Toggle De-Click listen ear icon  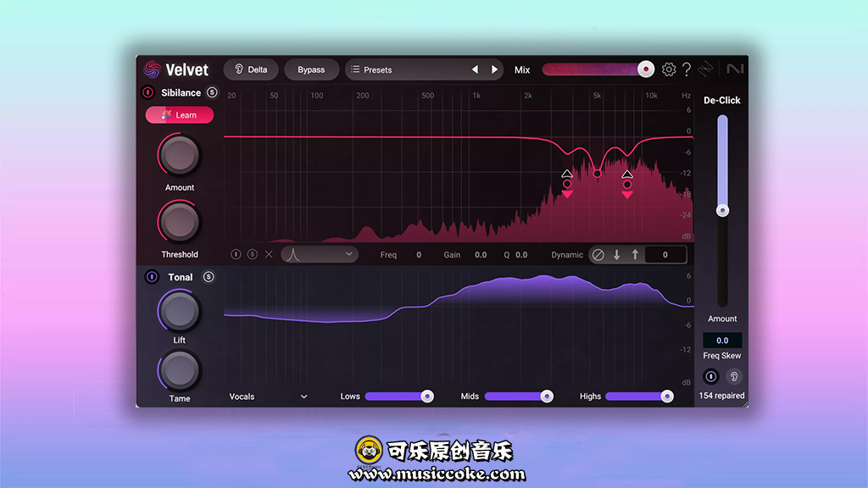pyautogui.click(x=734, y=377)
